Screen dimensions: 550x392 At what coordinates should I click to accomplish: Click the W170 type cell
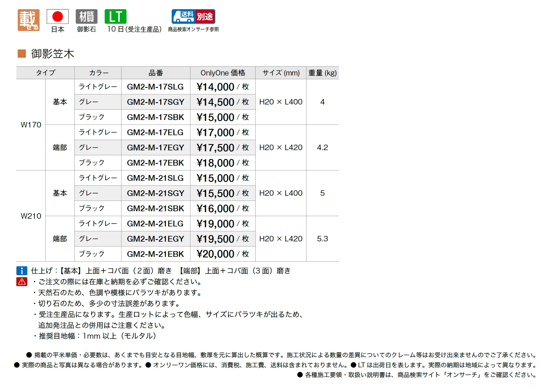pyautogui.click(x=31, y=125)
